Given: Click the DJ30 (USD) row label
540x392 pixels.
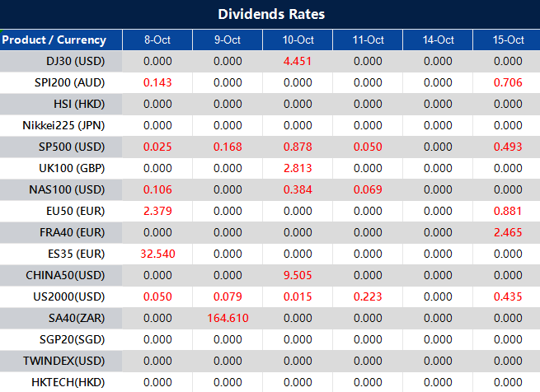Looking at the screenshot, I should pyautogui.click(x=76, y=61).
